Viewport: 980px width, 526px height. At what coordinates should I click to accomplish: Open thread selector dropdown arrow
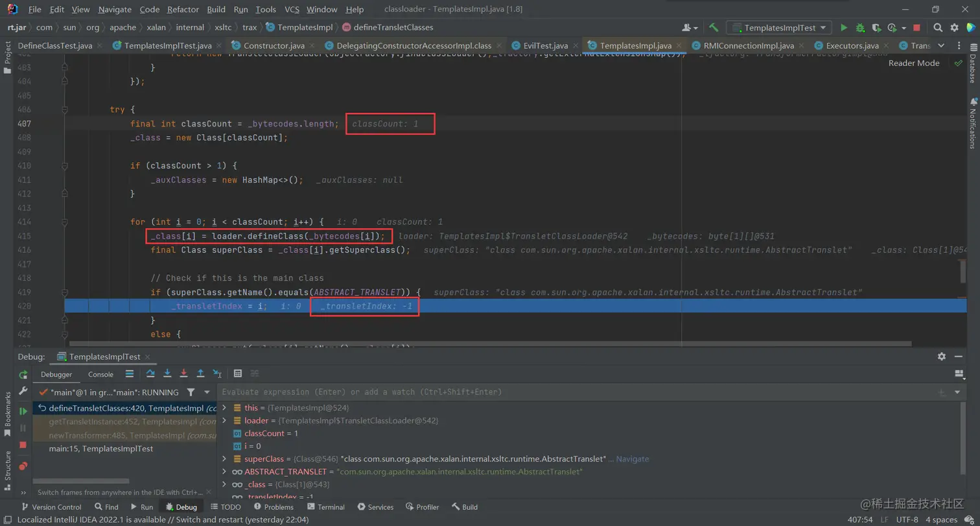(x=207, y=392)
